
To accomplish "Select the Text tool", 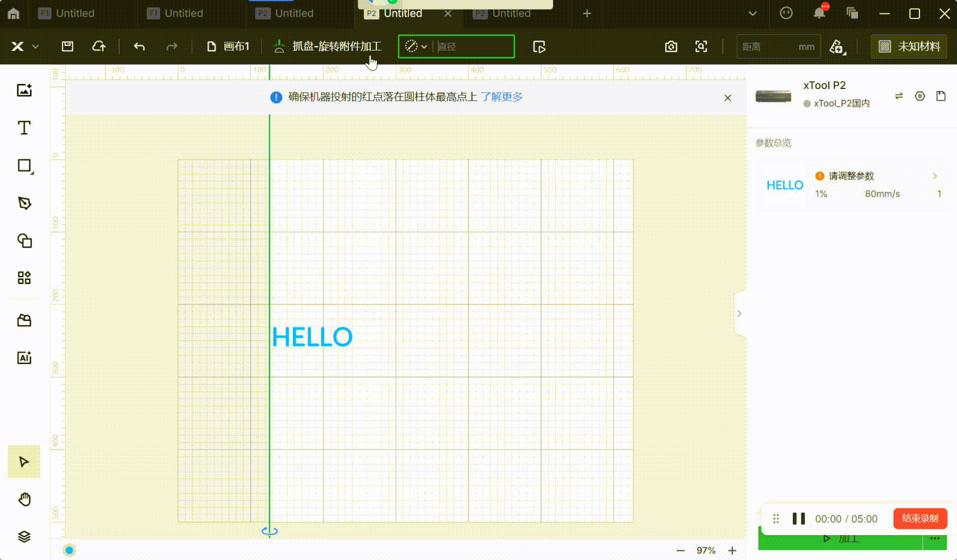I will 24,128.
